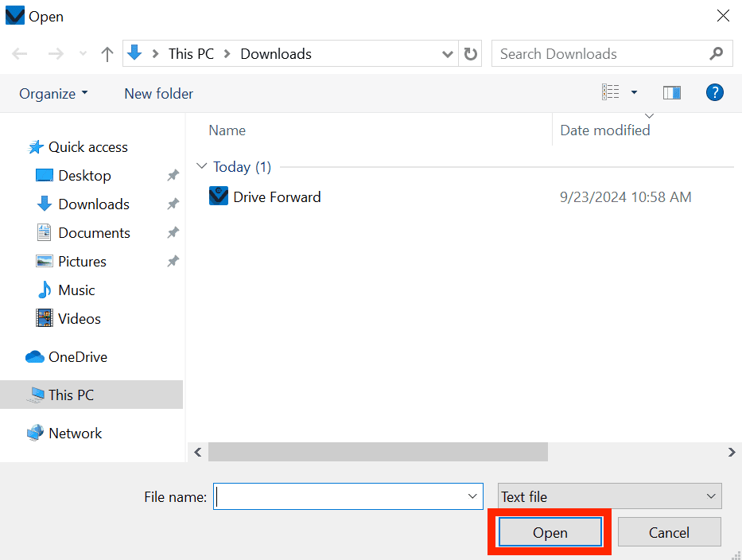Select the Drive Forward file
Viewport: 742px width, 560px height.
[276, 196]
